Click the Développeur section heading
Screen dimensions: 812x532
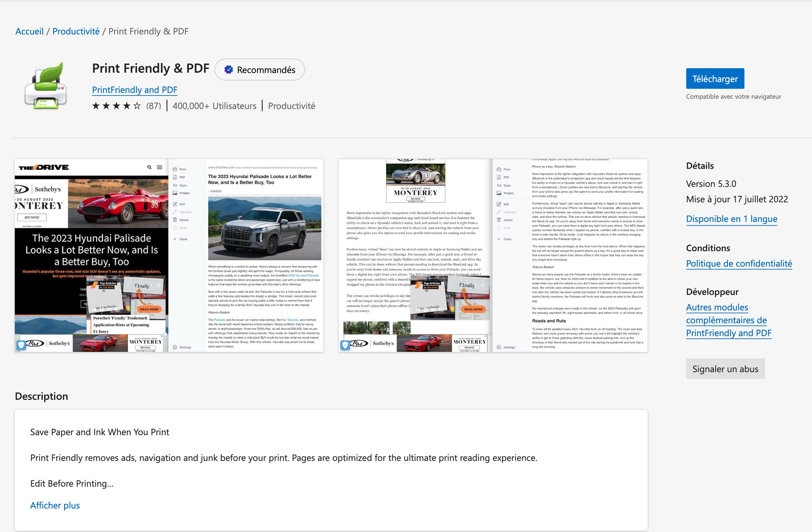(x=712, y=292)
